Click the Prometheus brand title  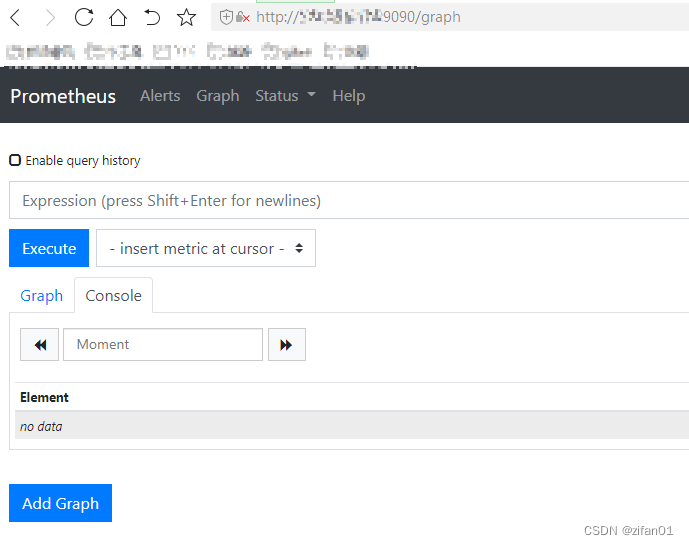tap(63, 96)
